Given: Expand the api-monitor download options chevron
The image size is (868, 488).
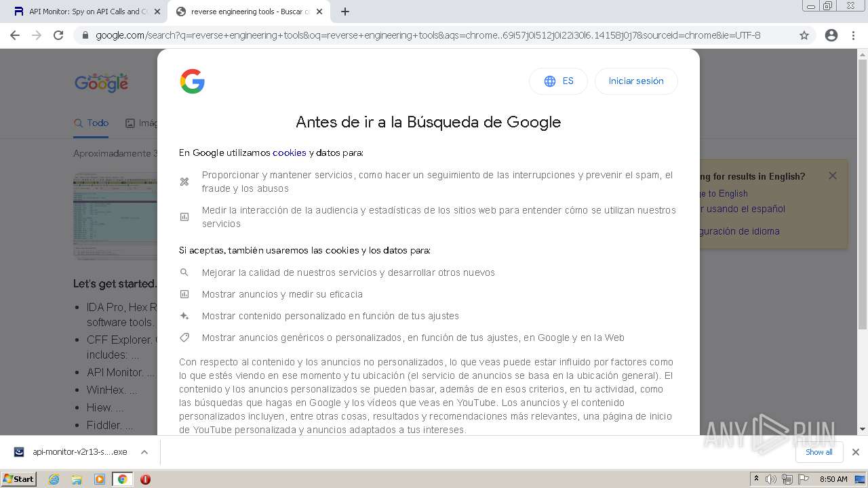Looking at the screenshot, I should 144,452.
